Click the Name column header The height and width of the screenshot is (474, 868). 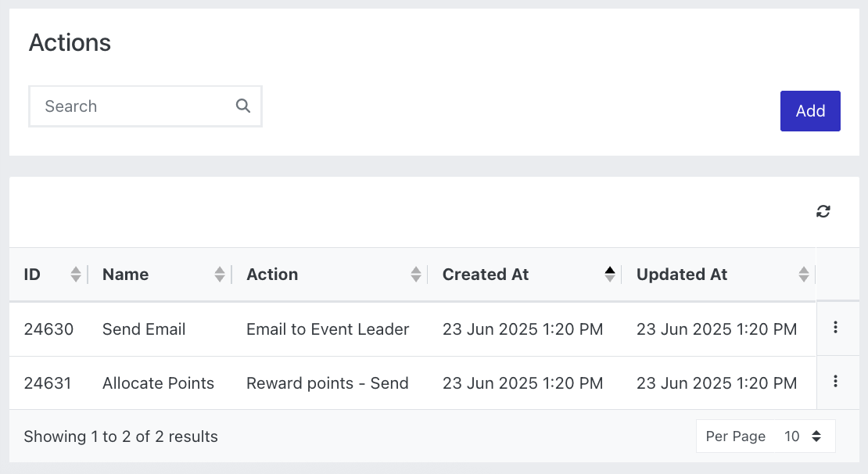126,274
